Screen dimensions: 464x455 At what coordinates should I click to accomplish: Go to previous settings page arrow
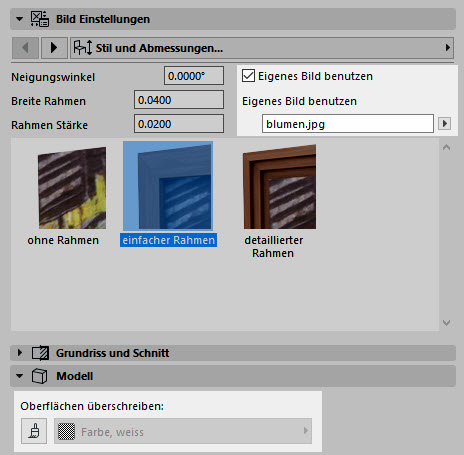pyautogui.click(x=25, y=48)
